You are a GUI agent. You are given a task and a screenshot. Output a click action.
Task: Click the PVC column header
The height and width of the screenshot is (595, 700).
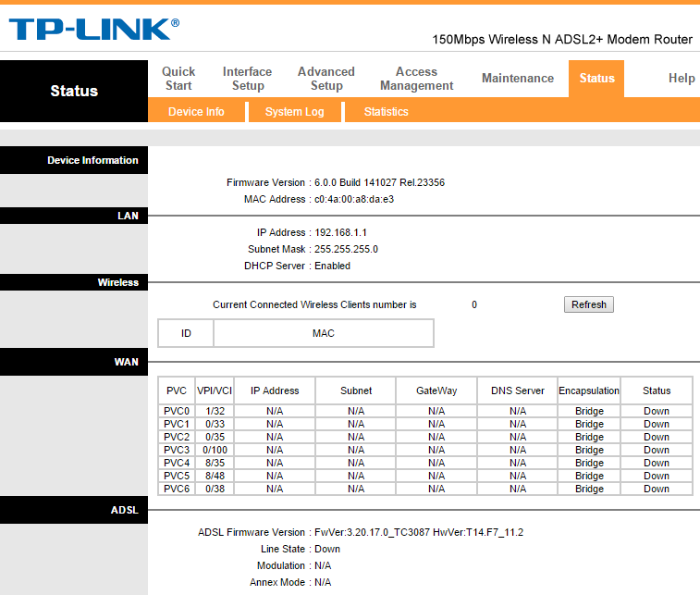(x=177, y=390)
